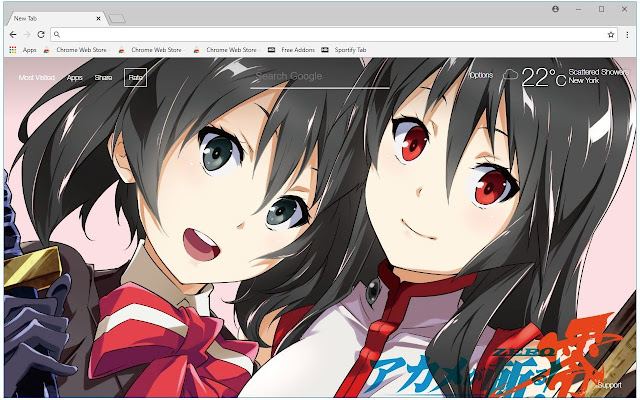Click the Rate button
Image resolution: width=640 pixels, height=400 pixels.
point(136,78)
